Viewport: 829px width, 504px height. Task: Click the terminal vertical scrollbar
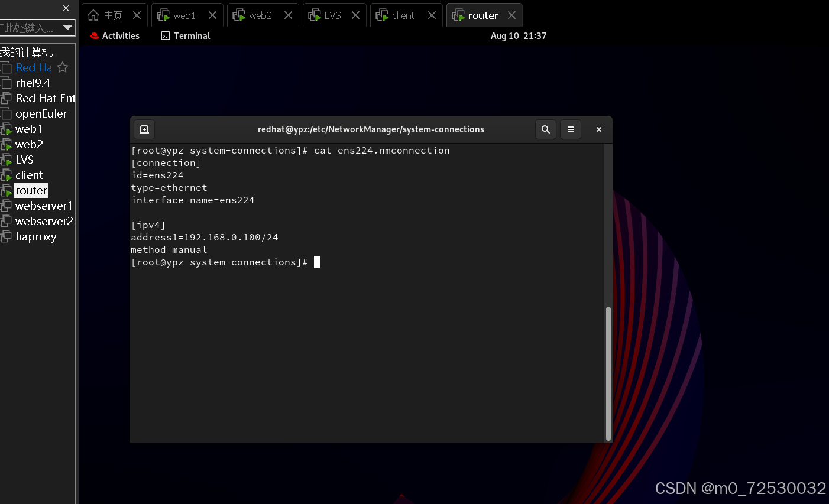tap(608, 373)
